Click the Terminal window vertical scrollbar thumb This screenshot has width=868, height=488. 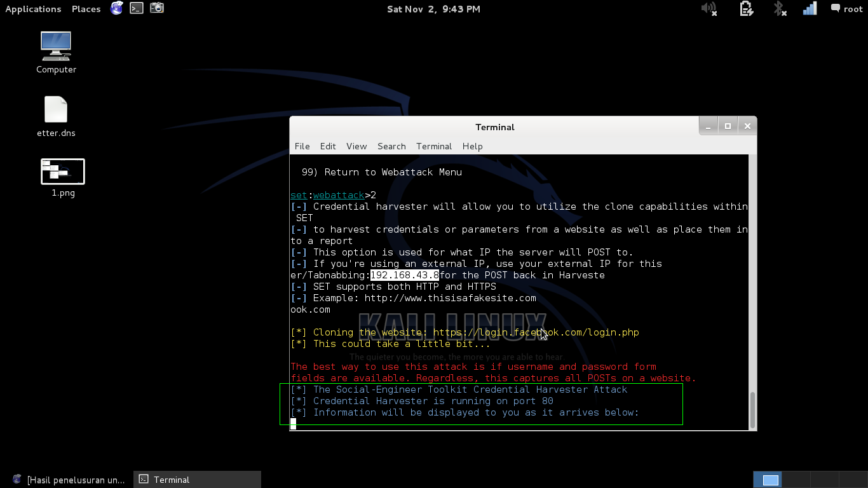point(753,410)
